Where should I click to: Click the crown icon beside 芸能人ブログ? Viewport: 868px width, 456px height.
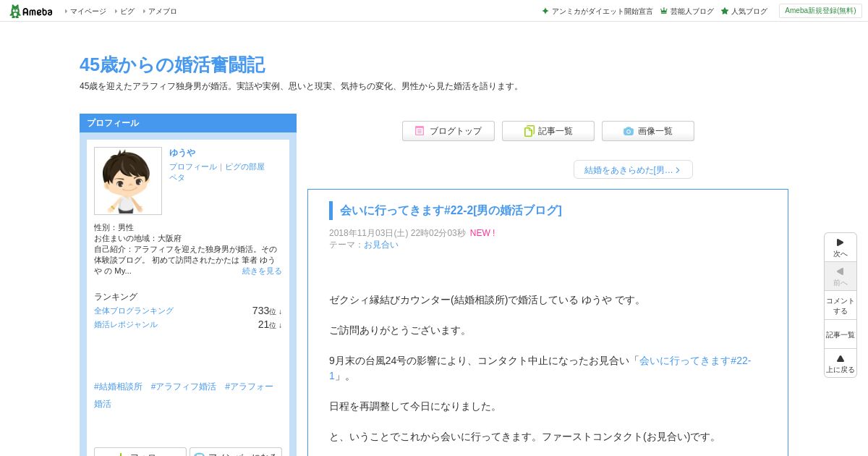[664, 12]
